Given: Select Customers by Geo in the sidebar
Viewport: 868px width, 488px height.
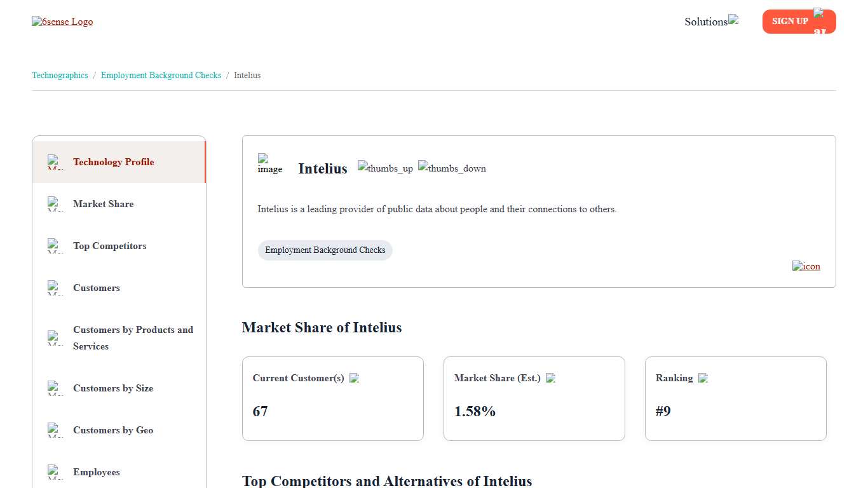Looking at the screenshot, I should click(113, 430).
